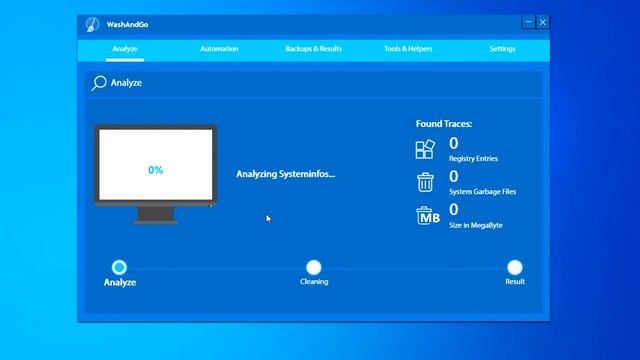The image size is (640, 360).
Task: Click the 'Size in MegaByte' label
Action: [476, 225]
